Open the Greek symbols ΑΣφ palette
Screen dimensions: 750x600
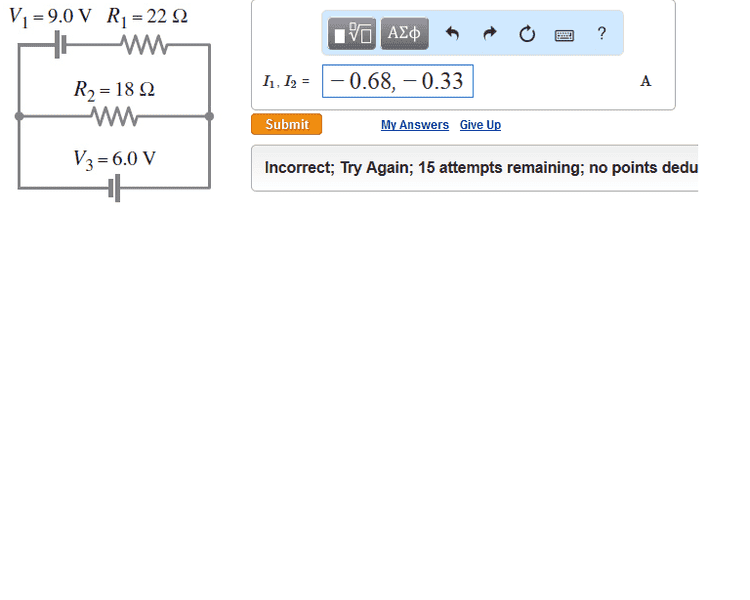tap(405, 33)
